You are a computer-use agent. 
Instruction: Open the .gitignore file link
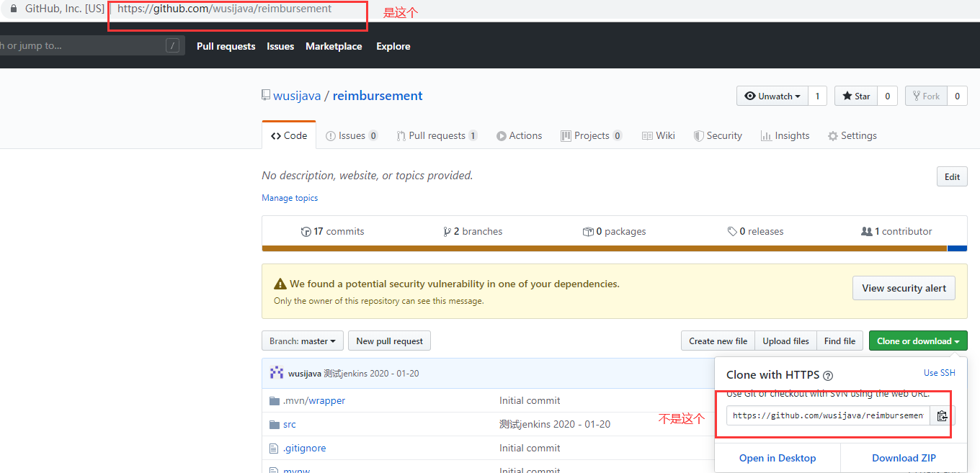304,448
